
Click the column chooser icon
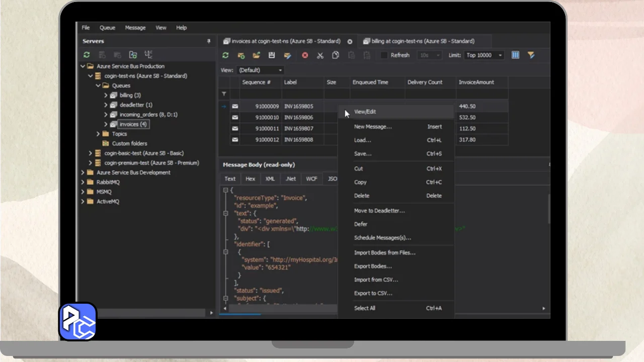tap(515, 55)
